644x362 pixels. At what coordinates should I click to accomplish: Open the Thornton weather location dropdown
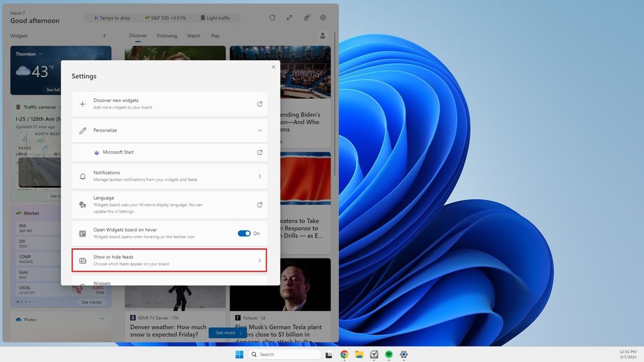39,54
